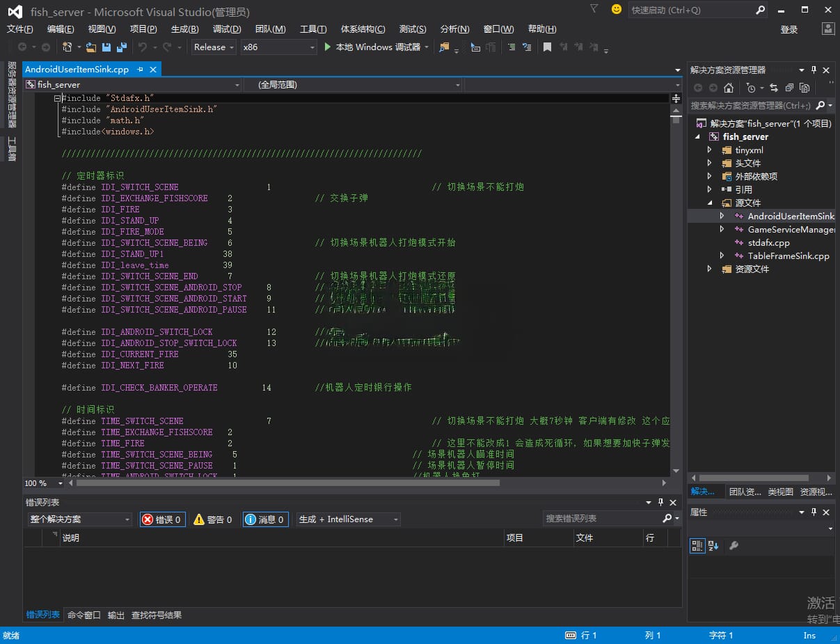The image size is (840, 644).
Task: Open the 调试(D) menu
Action: pos(227,29)
